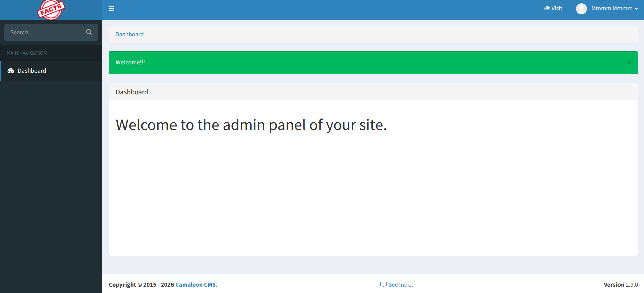Click the green Welcome!!! notification banner
This screenshot has width=644, height=293.
pos(336,63)
